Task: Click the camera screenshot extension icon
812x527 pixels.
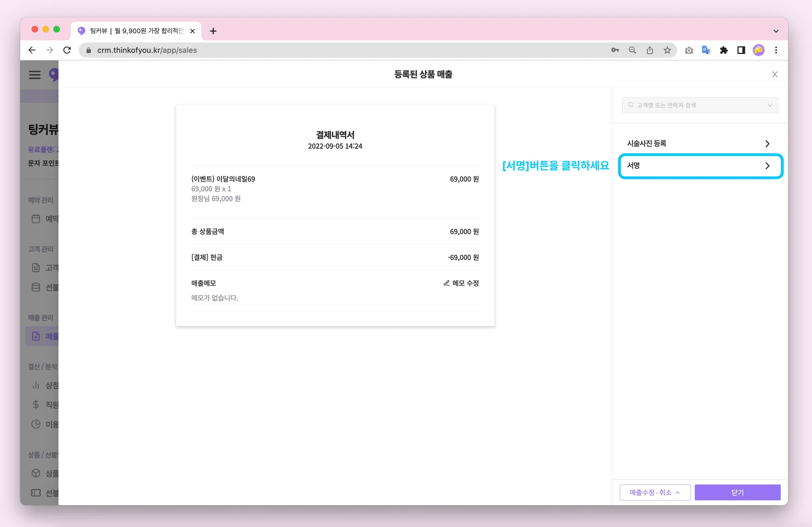Action: click(689, 50)
